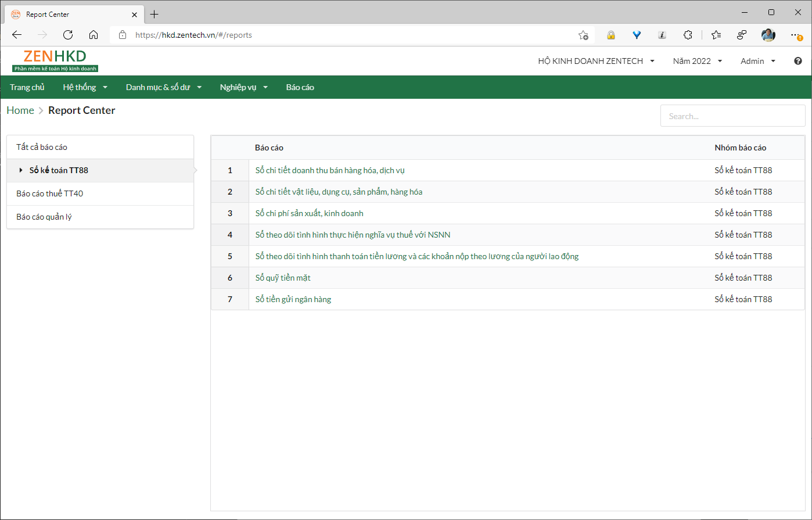Click the Home breadcrumb link
This screenshot has width=812, height=520.
tap(20, 110)
